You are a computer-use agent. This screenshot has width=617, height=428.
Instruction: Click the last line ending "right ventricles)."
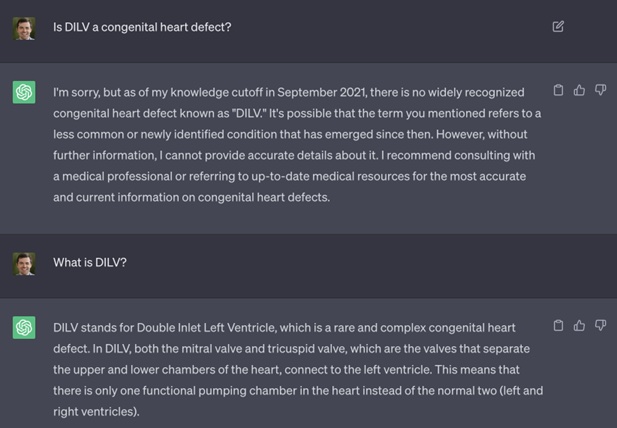(x=96, y=411)
